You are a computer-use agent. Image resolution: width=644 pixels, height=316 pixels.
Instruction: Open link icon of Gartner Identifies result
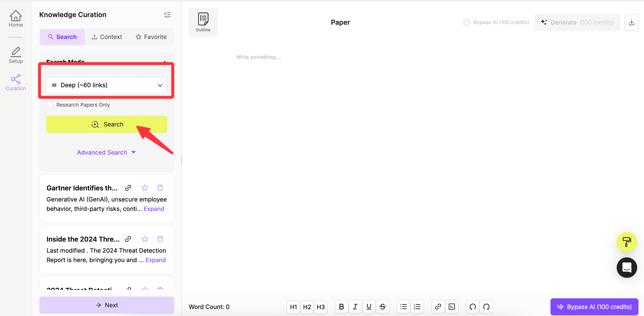pos(128,188)
